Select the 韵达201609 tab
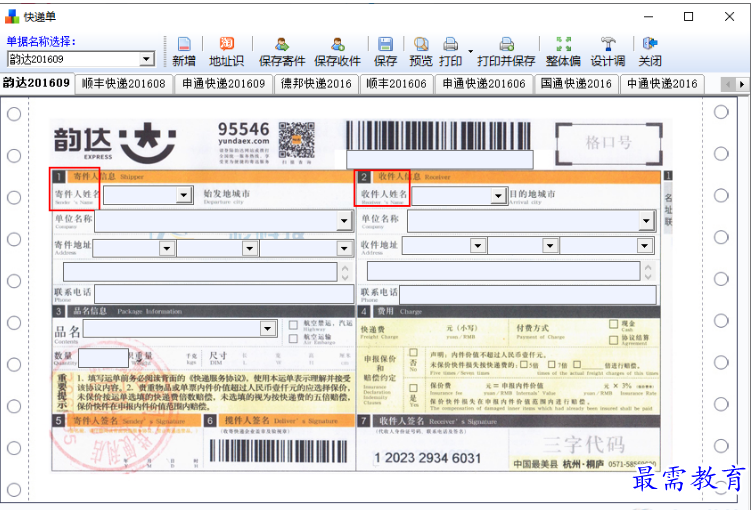 pyautogui.click(x=37, y=83)
